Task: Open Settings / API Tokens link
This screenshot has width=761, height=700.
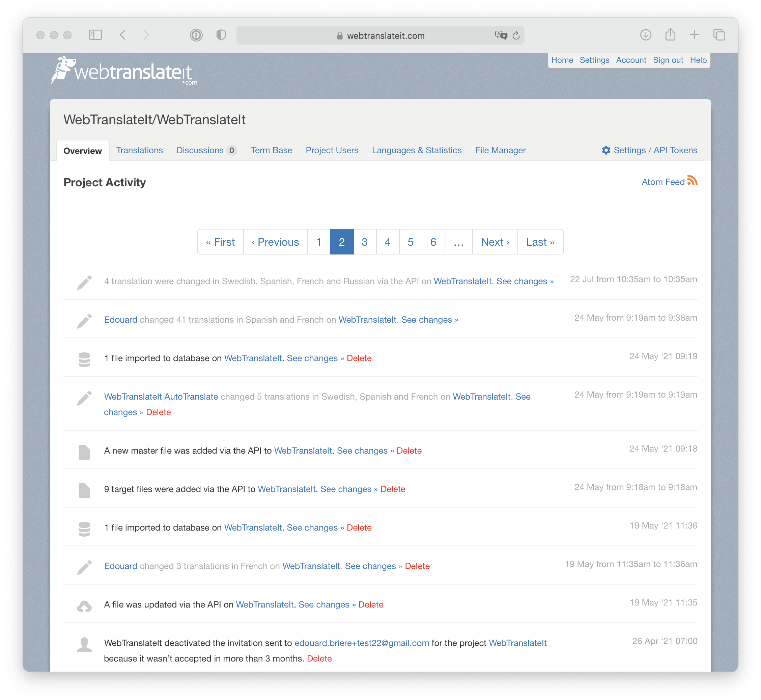Action: point(655,151)
